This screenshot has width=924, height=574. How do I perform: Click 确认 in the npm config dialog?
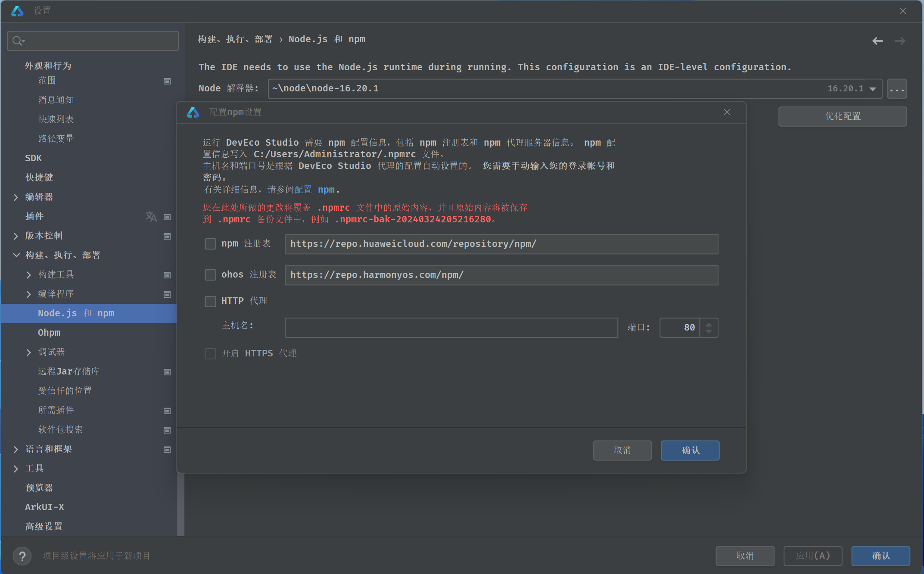[690, 450]
